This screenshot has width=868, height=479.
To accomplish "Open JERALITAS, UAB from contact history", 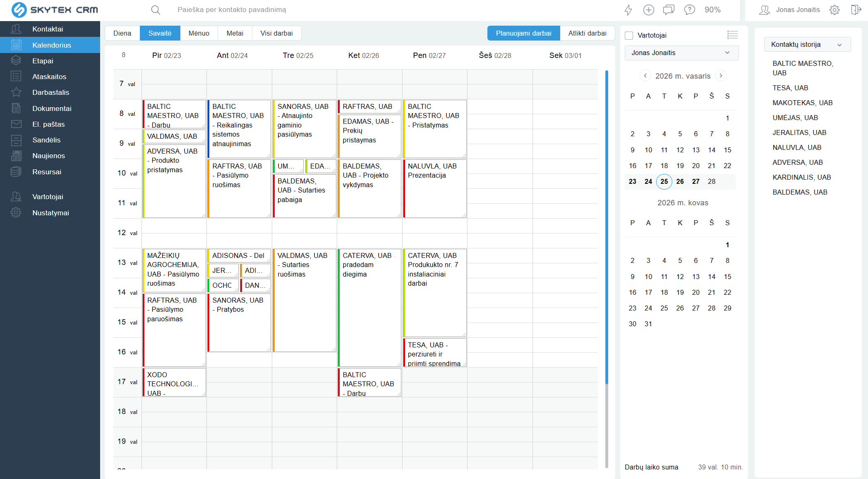I will pos(799,132).
